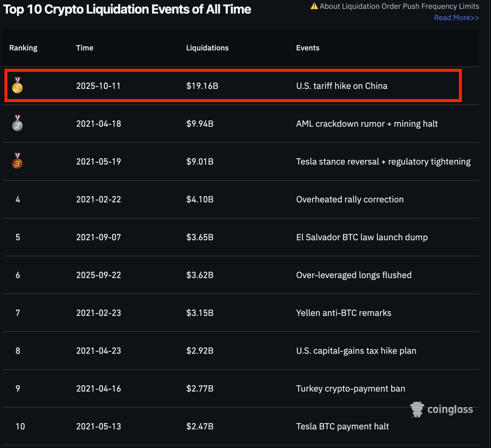Select the U.S. tariff hike on China event
The height and width of the screenshot is (448, 491).
[341, 86]
